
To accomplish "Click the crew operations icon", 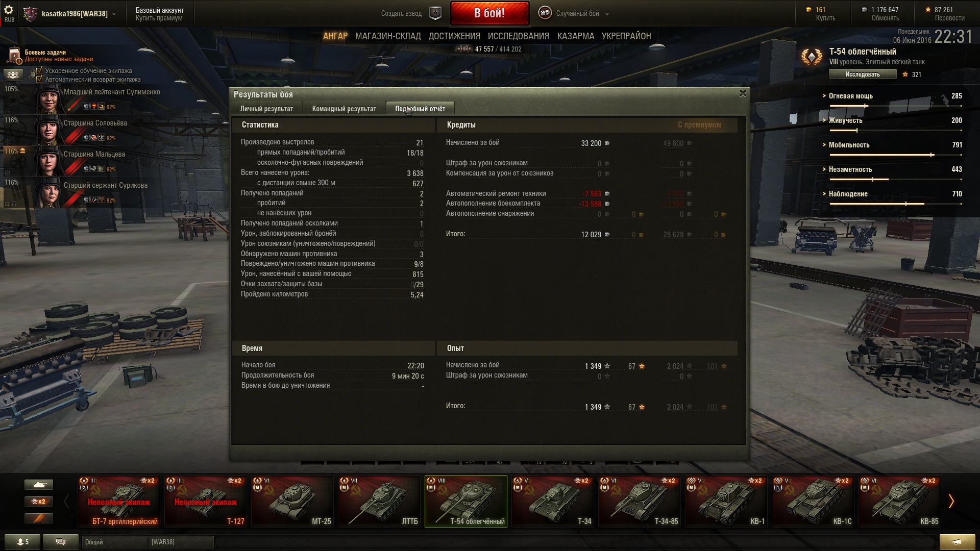I will click(x=13, y=75).
